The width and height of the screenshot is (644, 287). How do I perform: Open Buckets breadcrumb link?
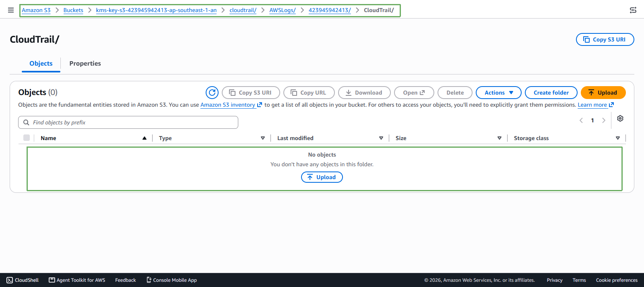(x=73, y=10)
